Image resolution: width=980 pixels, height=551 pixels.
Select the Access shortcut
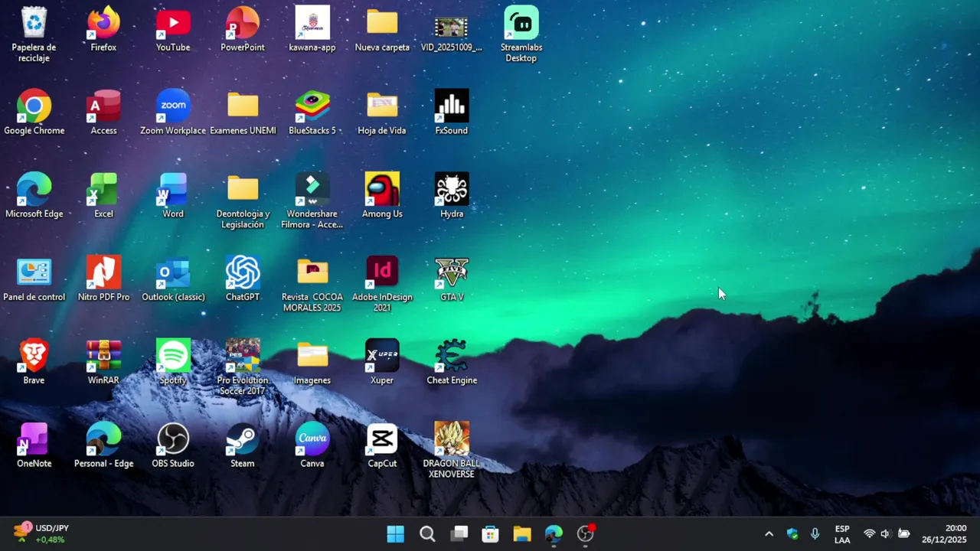103,112
